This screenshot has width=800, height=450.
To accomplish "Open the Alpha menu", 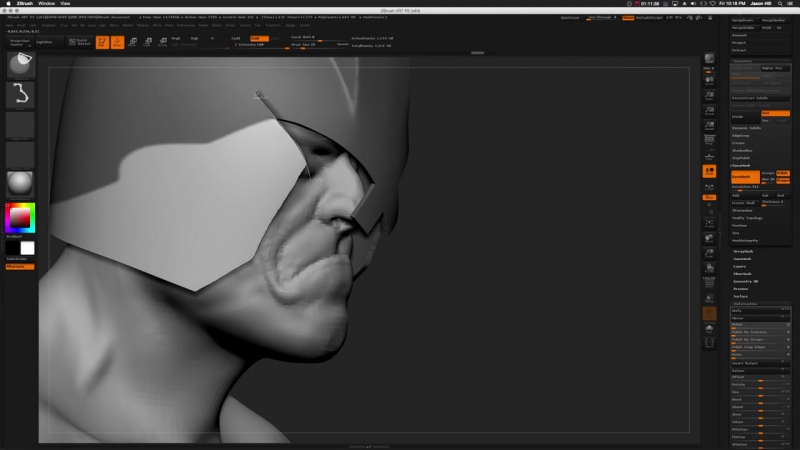I will click(10, 25).
